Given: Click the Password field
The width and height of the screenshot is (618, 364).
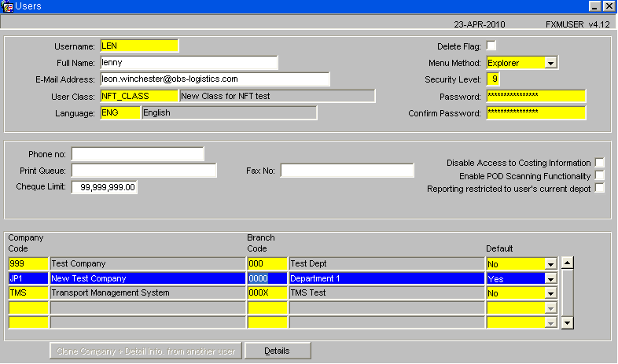Looking at the screenshot, I should coord(536,96).
